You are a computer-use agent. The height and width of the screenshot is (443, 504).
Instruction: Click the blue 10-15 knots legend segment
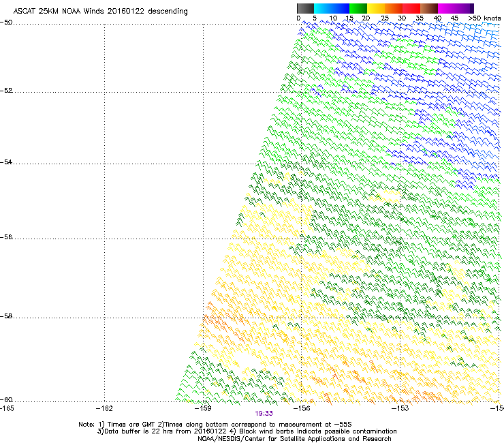point(341,8)
